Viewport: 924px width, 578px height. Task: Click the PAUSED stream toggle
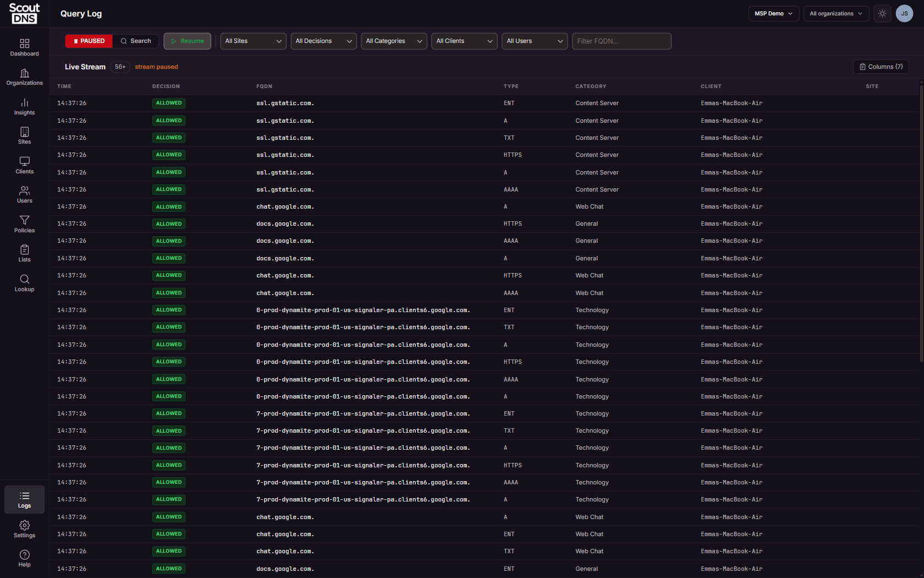(89, 41)
